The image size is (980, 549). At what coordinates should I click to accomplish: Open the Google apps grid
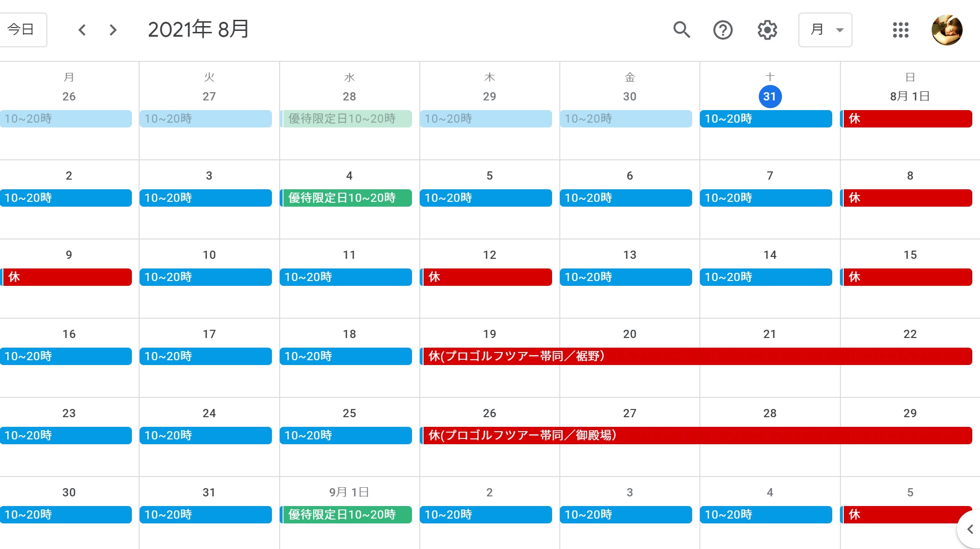(900, 30)
